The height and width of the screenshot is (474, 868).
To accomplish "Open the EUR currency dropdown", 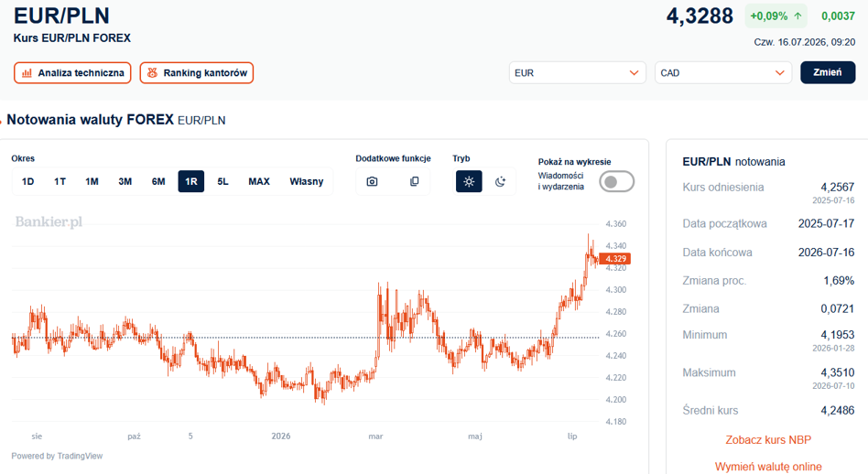I will pyautogui.click(x=578, y=73).
